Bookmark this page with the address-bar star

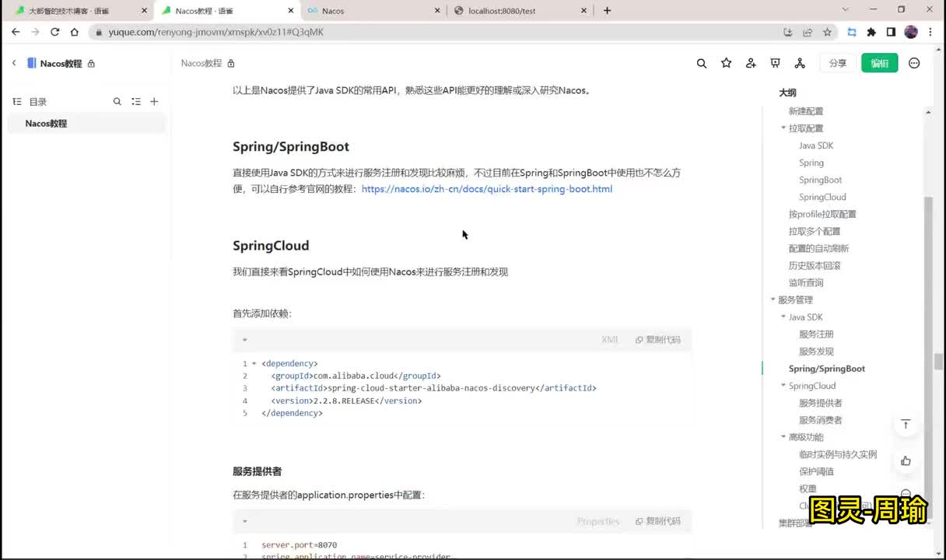(827, 32)
